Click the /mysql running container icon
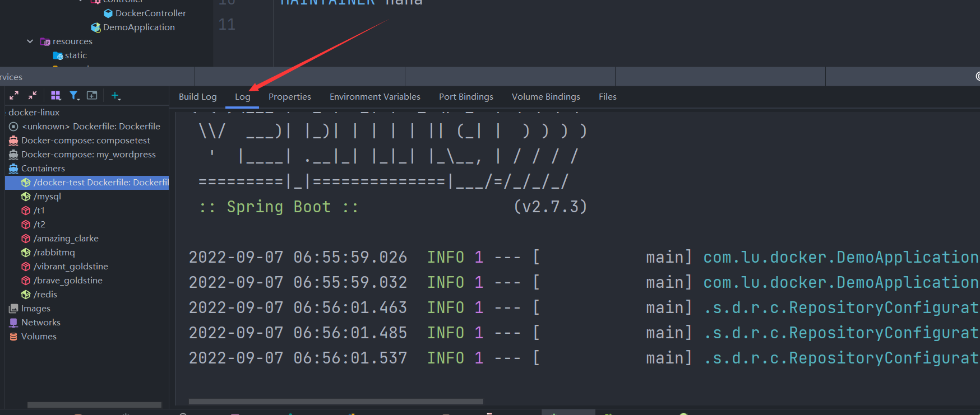This screenshot has height=415, width=980. pos(26,197)
